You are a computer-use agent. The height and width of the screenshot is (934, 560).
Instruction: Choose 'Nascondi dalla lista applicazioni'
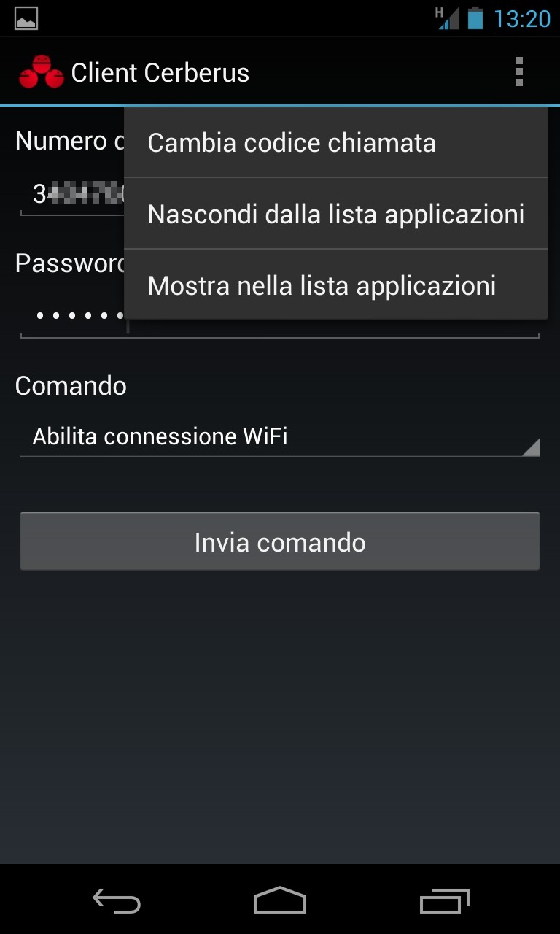coord(336,214)
